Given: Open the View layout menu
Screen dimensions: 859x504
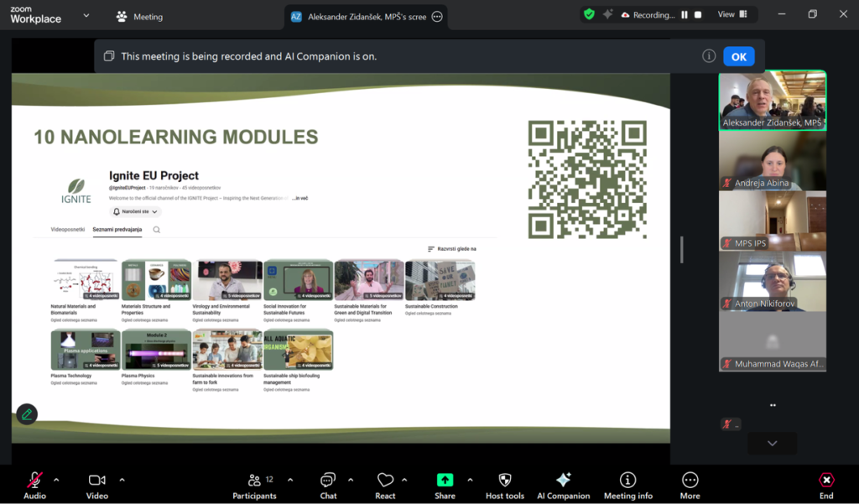Looking at the screenshot, I should click(731, 14).
